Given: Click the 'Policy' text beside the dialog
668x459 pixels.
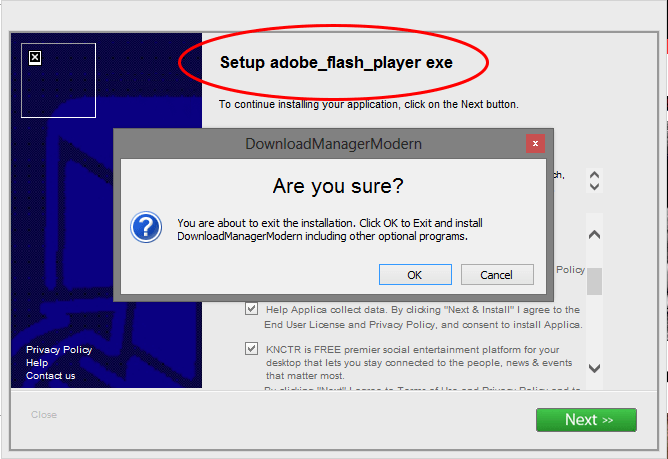Looking at the screenshot, I should pyautogui.click(x=570, y=270).
